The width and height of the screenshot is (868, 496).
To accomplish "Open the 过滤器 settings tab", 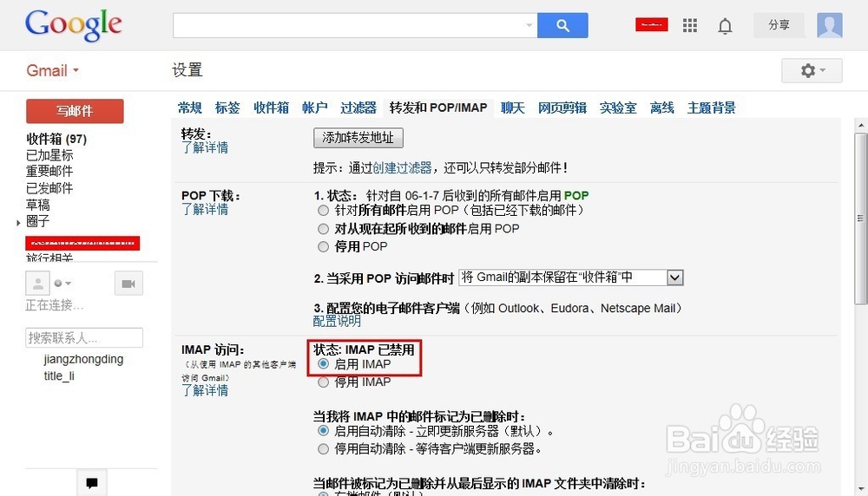I will 358,108.
